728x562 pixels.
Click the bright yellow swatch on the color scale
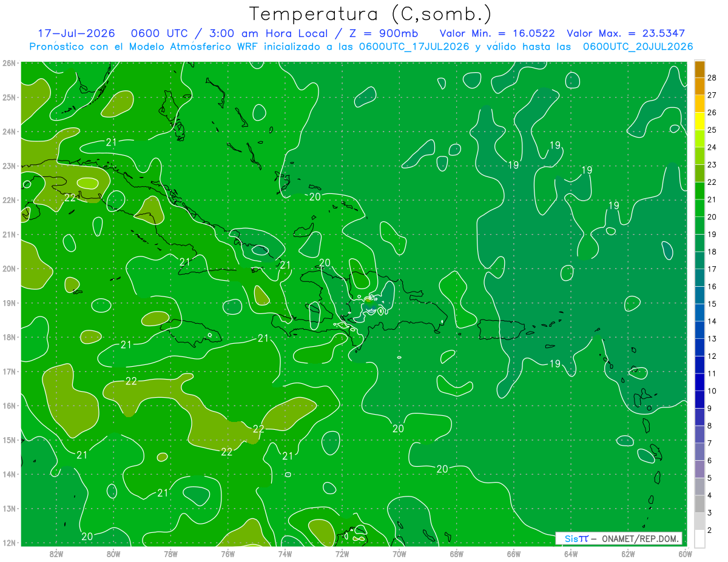(699, 121)
